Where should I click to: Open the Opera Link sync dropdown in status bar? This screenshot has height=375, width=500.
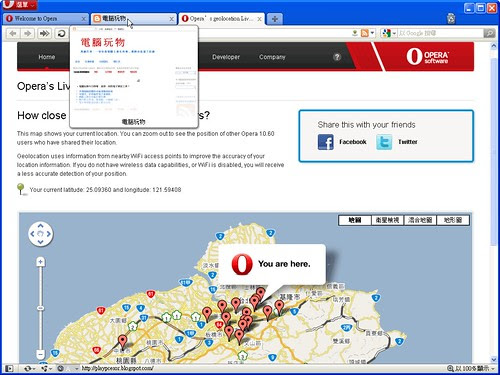click(29, 368)
